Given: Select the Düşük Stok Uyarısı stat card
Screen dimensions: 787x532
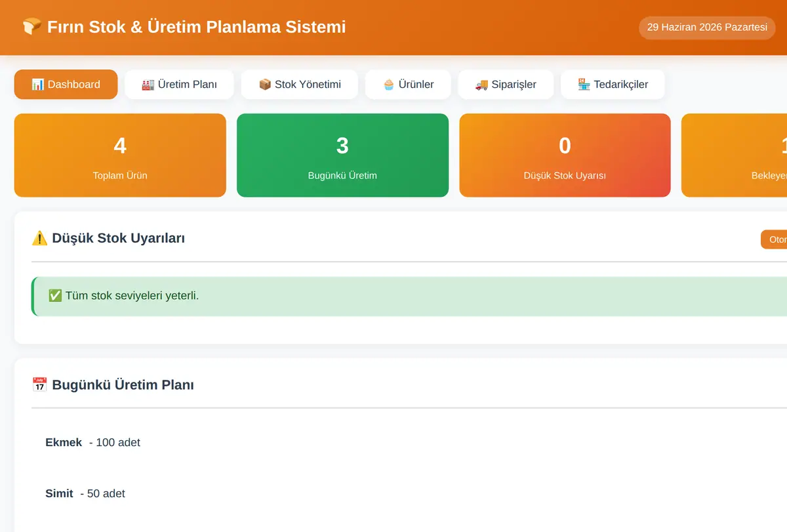Looking at the screenshot, I should click(x=565, y=155).
